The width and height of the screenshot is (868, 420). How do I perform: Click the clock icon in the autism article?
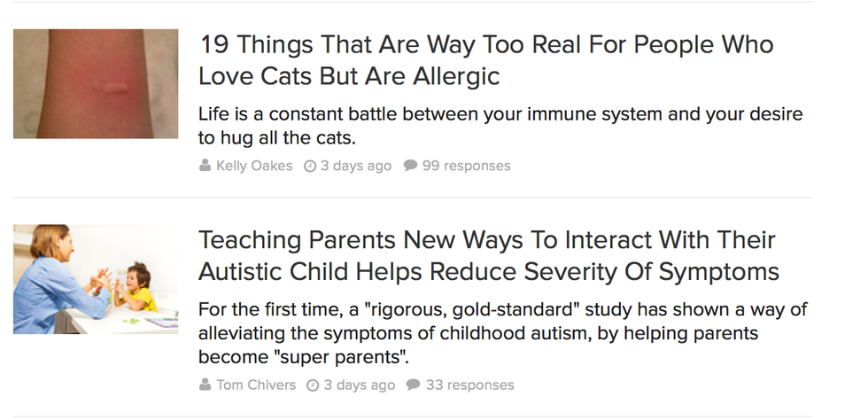pyautogui.click(x=313, y=385)
